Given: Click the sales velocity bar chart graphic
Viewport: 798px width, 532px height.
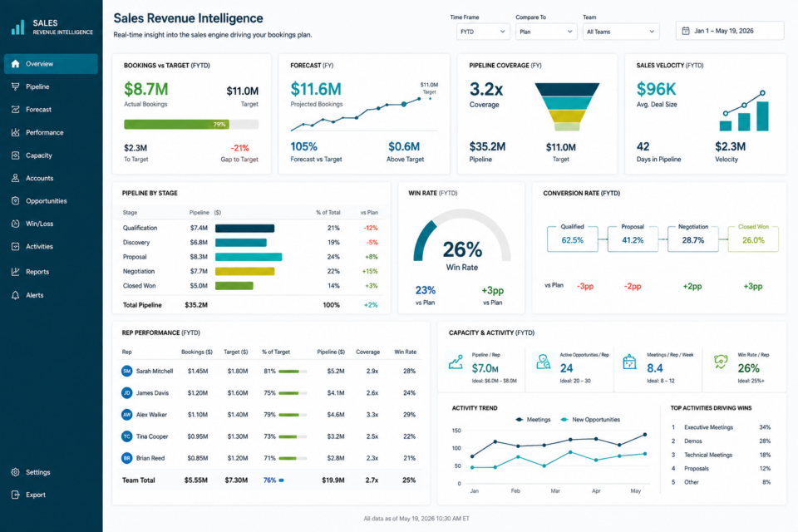Looking at the screenshot, I should (745, 111).
